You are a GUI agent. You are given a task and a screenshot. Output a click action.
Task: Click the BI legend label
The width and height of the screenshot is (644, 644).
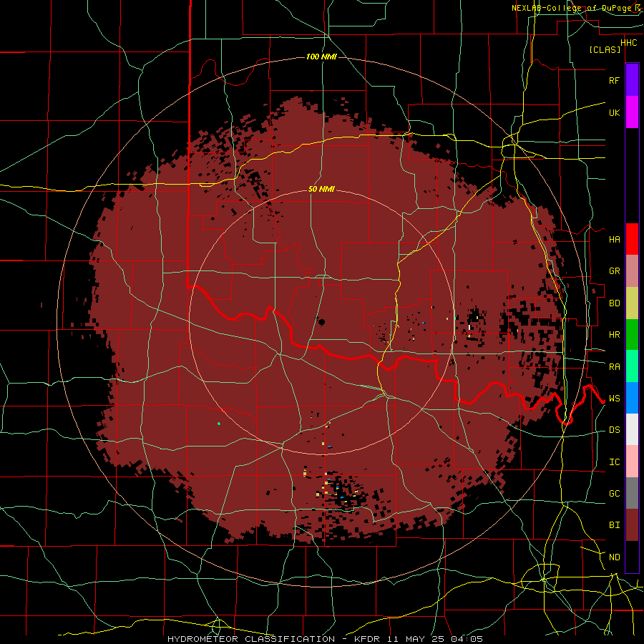coord(614,525)
